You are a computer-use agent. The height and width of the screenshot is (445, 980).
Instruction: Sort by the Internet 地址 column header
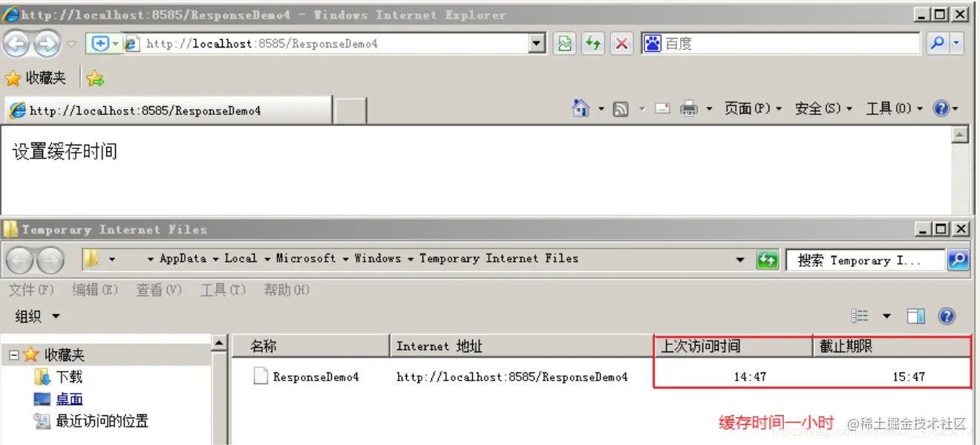pos(522,346)
